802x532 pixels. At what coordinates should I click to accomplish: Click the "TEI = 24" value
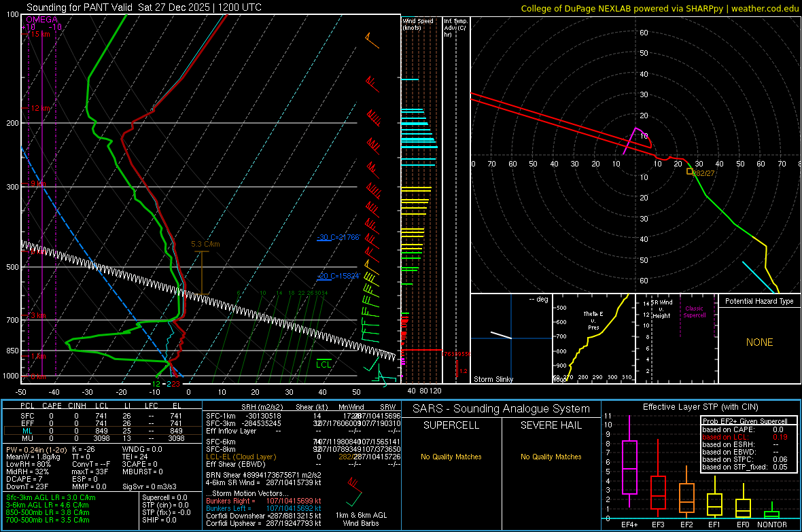[135, 457]
